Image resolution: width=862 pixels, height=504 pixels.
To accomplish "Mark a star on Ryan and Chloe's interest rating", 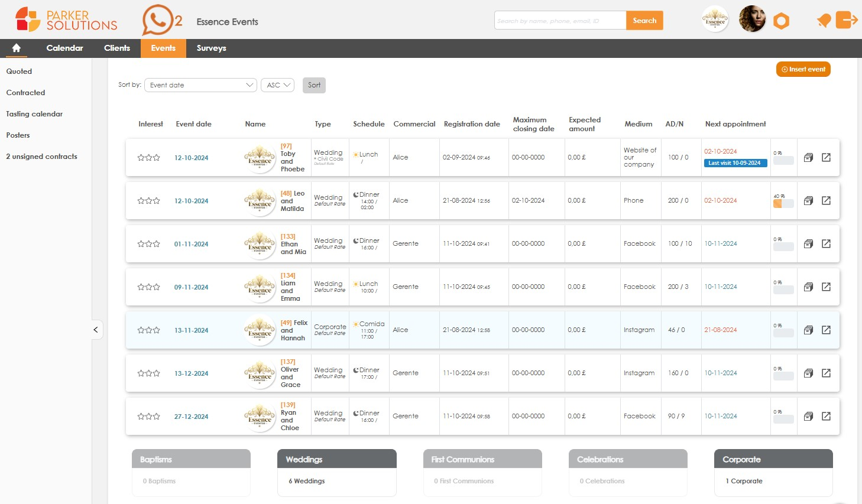I will [x=140, y=416].
